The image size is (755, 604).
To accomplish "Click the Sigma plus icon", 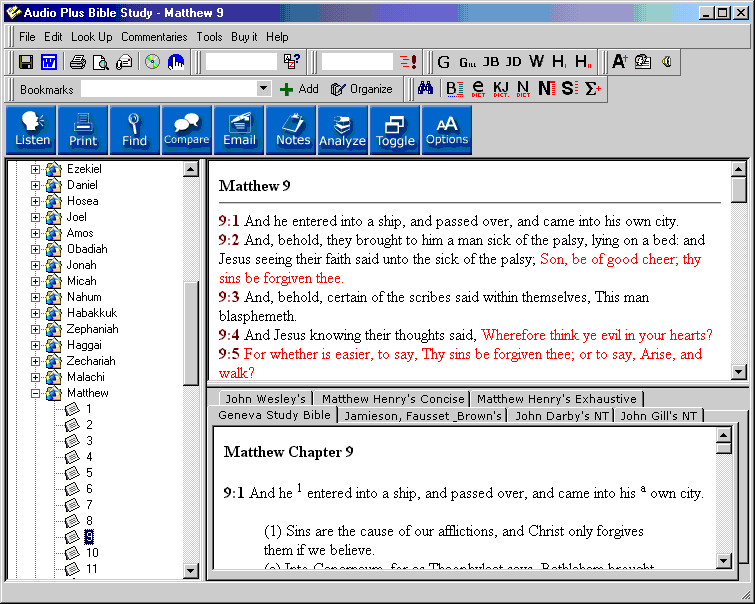I will (593, 89).
